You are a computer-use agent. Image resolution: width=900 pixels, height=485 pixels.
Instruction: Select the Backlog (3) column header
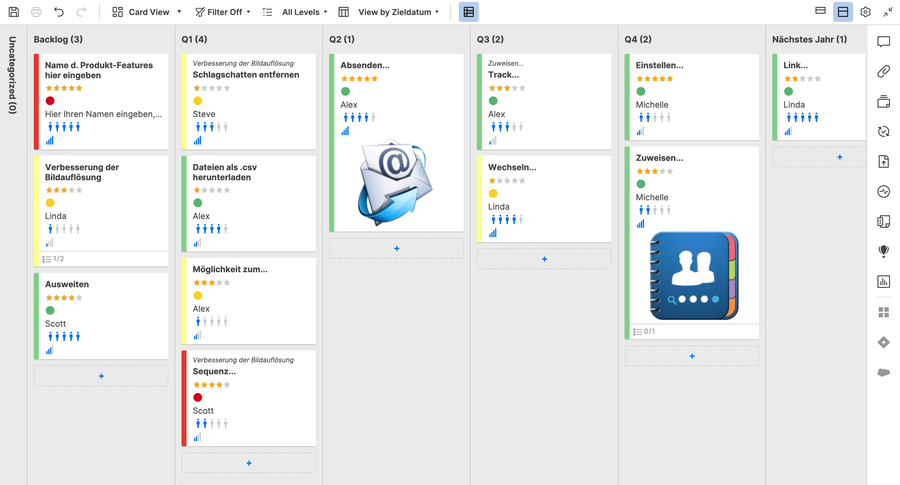click(58, 39)
